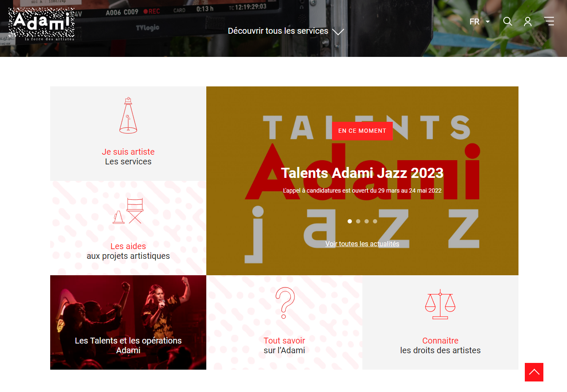Click the red question mark icon
Viewport: 567px width, 392px height.
(x=285, y=303)
